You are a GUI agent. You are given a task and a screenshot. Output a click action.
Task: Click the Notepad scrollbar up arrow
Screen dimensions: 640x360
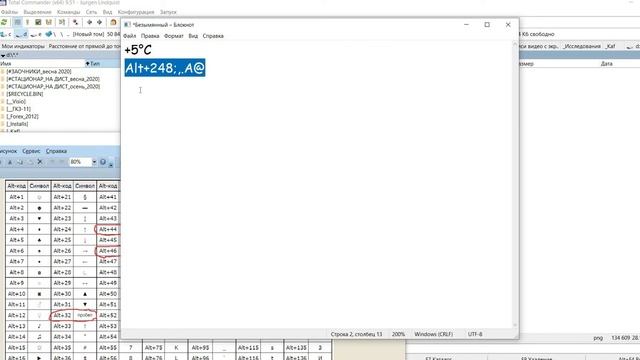click(x=515, y=44)
